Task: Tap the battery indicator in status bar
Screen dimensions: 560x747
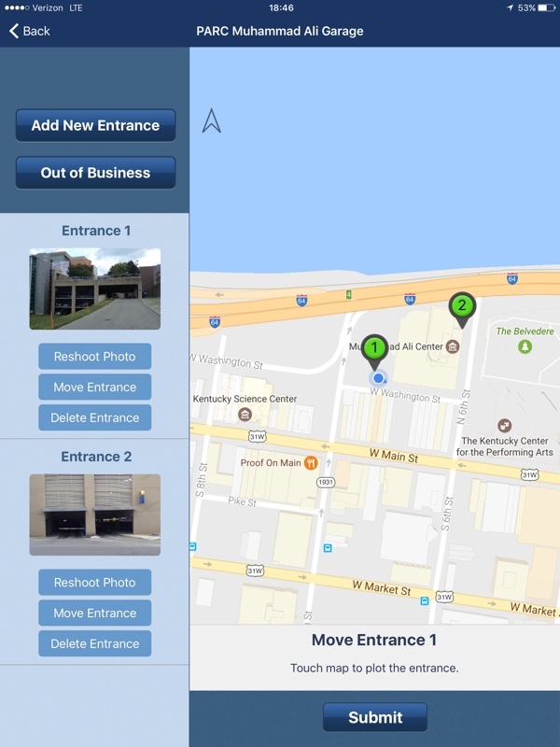Action: pyautogui.click(x=546, y=7)
